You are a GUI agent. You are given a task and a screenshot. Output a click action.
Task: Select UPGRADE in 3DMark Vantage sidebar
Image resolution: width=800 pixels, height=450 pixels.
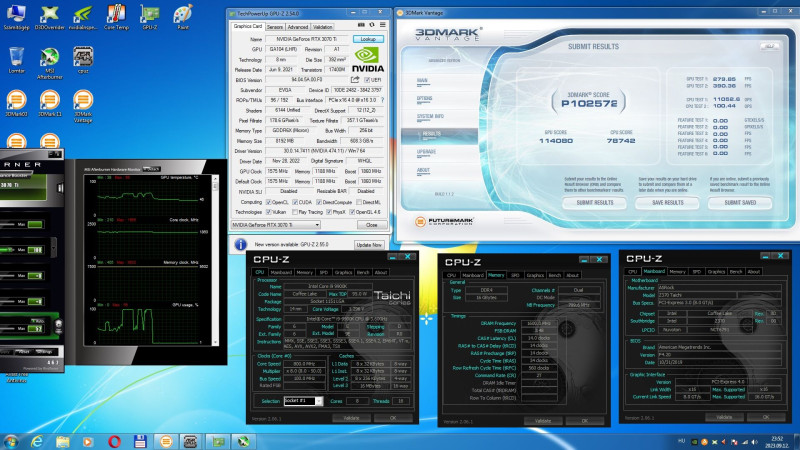(x=426, y=152)
